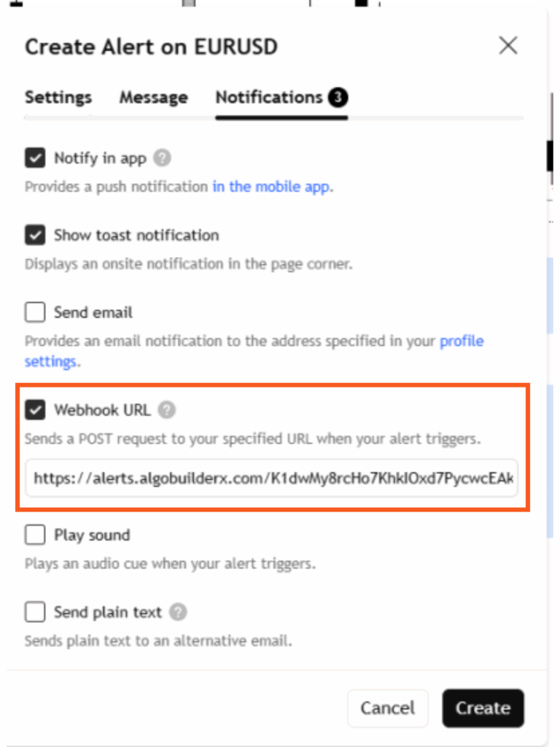Image resolution: width=560 pixels, height=747 pixels.
Task: Click help icon beside Webhook URL
Action: (167, 410)
